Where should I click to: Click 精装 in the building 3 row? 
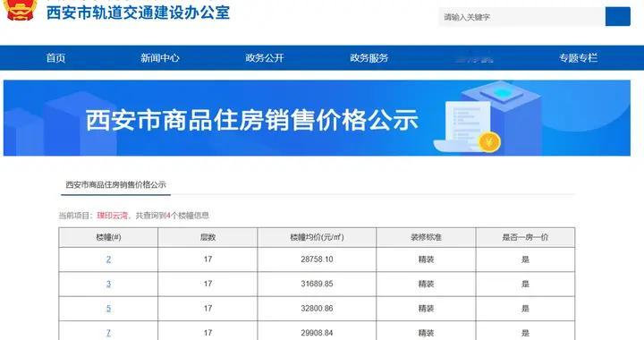(x=426, y=284)
